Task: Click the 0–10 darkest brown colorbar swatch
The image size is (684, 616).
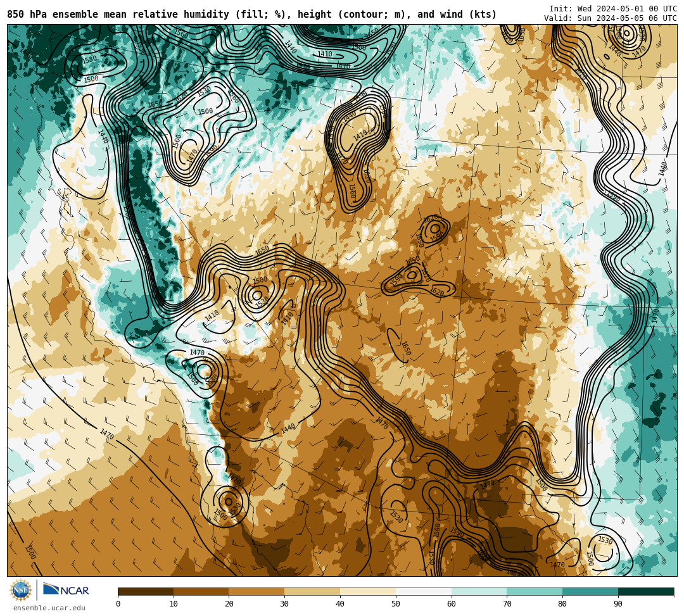Action: (x=146, y=591)
